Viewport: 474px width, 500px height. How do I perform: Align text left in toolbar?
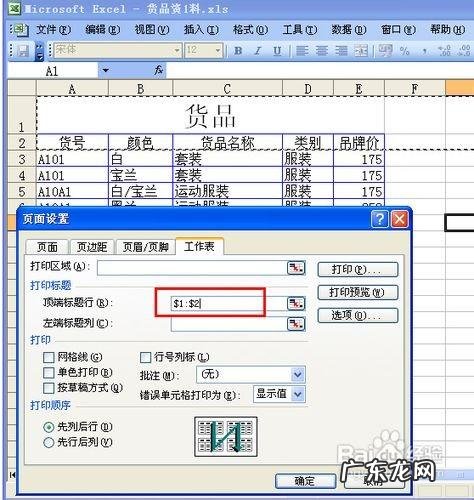tap(302, 51)
